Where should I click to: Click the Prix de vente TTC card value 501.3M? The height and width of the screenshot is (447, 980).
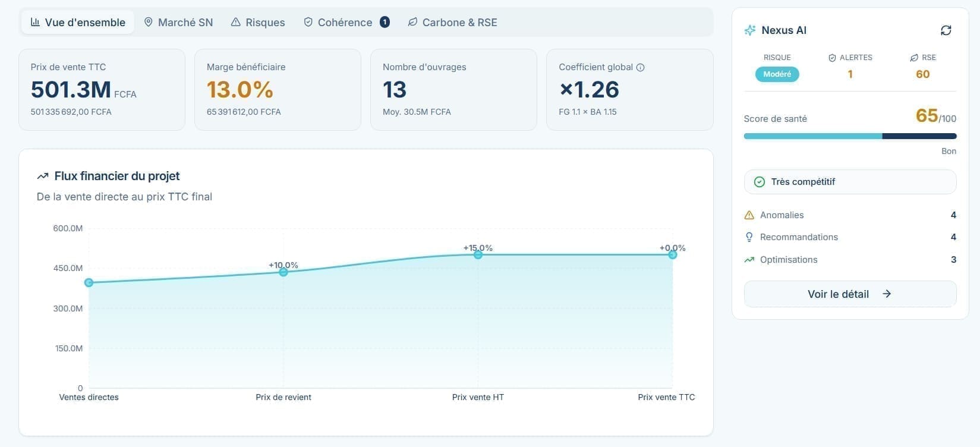tap(71, 90)
